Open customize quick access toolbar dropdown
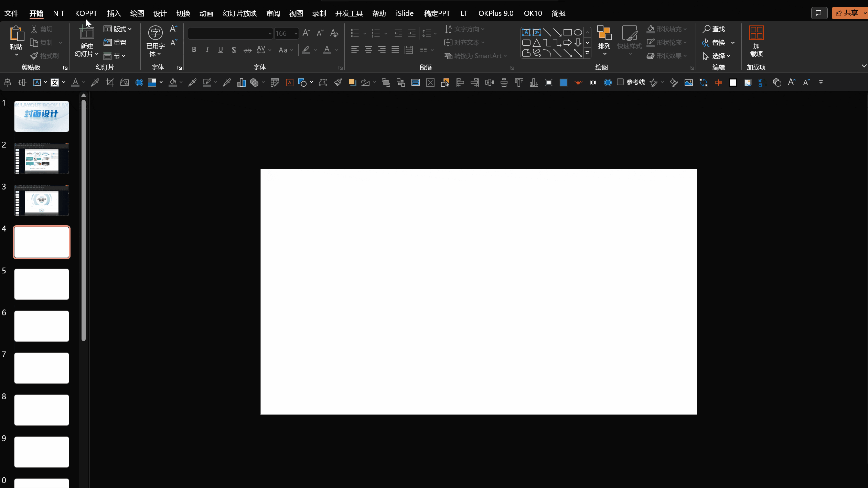The width and height of the screenshot is (868, 488). pyautogui.click(x=821, y=82)
